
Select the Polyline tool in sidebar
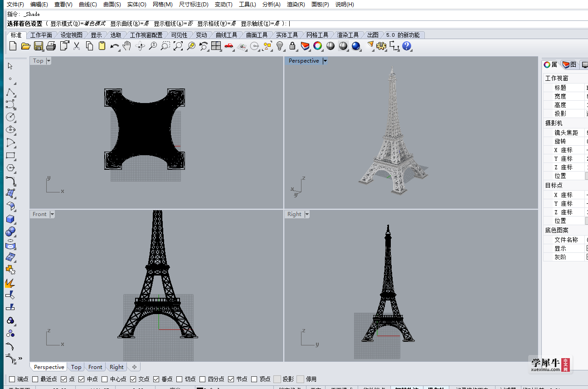(x=10, y=92)
